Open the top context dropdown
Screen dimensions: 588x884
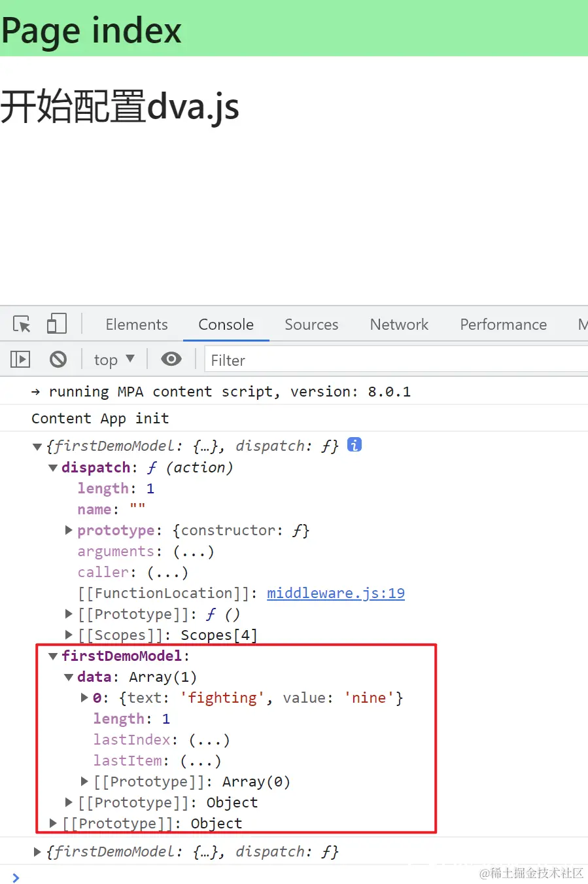pyautogui.click(x=114, y=360)
